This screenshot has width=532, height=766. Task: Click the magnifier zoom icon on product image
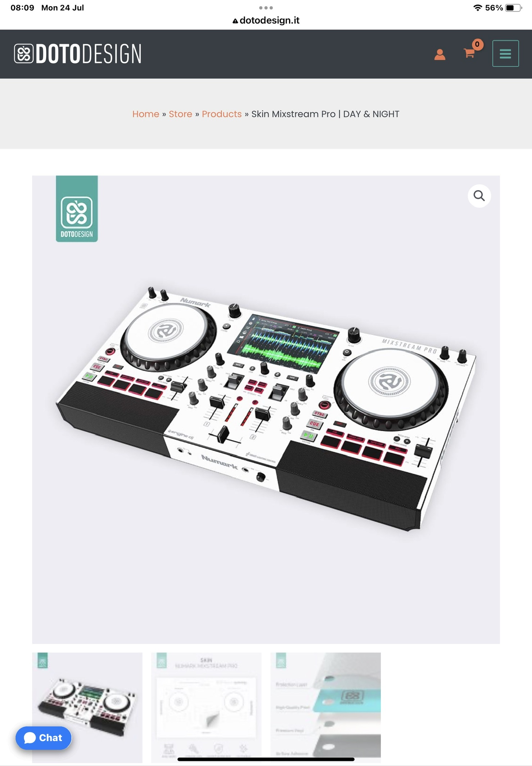[479, 196]
